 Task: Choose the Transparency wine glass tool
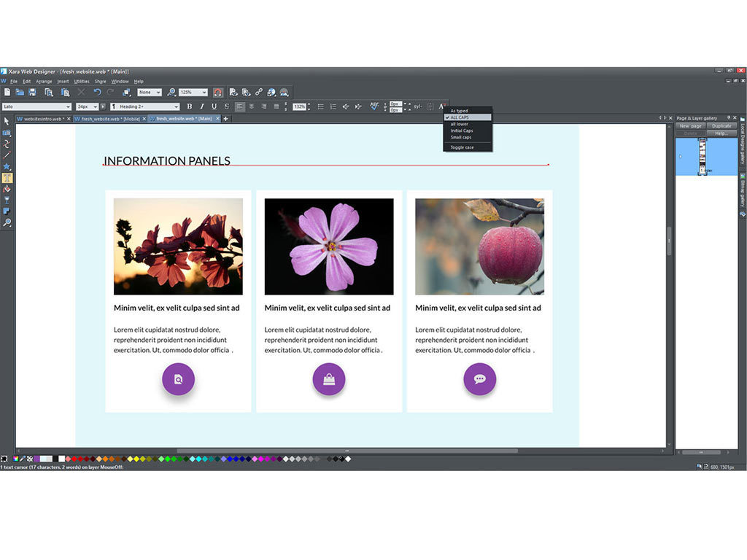(7, 200)
